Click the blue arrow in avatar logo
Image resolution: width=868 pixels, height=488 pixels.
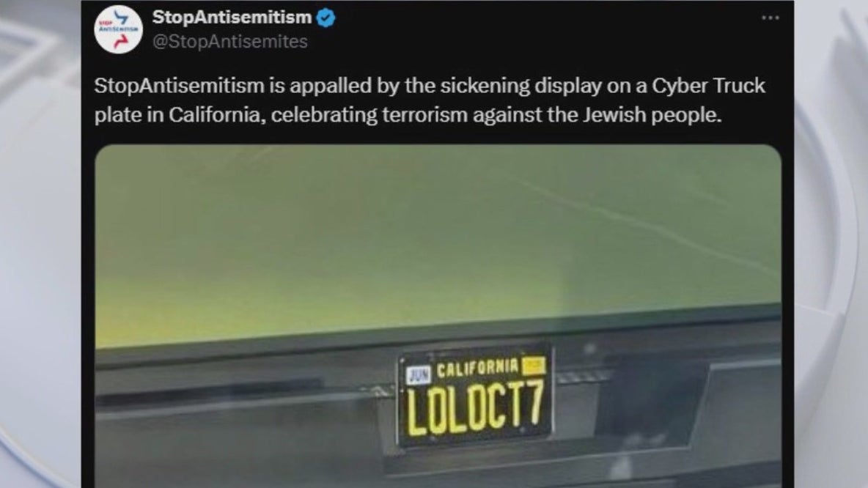tap(121, 17)
